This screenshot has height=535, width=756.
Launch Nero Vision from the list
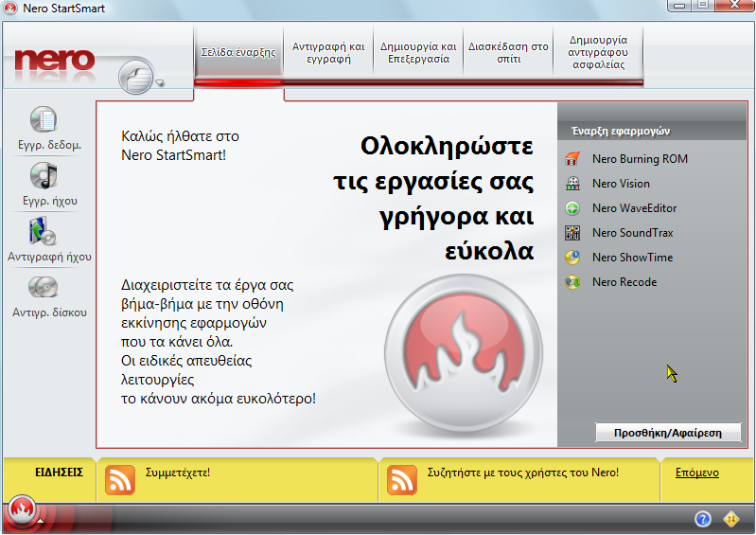[621, 184]
